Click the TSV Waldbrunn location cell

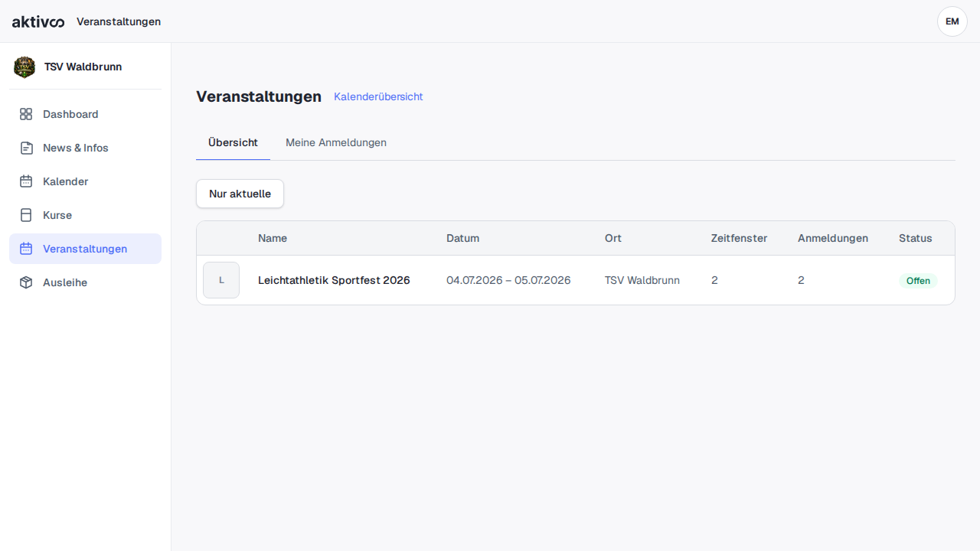pyautogui.click(x=642, y=280)
